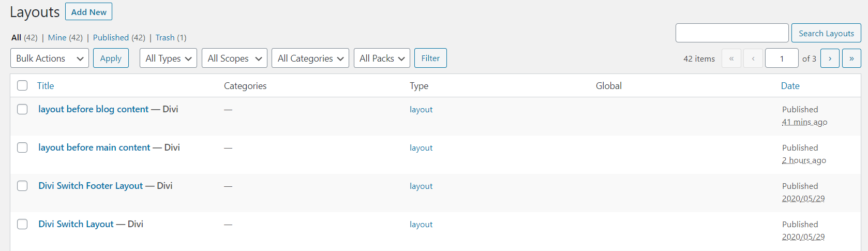Viewport: 868px width, 251px height.
Task: Jump to last page arrow
Action: coord(851,58)
